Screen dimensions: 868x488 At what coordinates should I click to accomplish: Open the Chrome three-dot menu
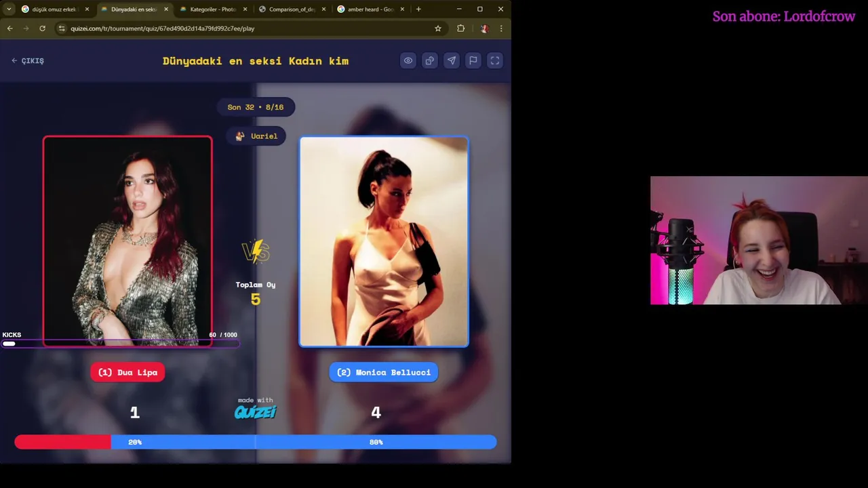(x=501, y=28)
